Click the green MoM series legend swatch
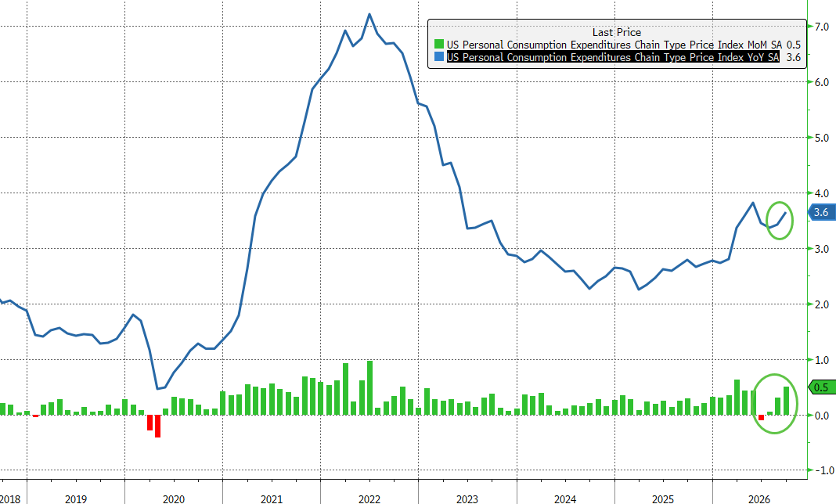 439,45
